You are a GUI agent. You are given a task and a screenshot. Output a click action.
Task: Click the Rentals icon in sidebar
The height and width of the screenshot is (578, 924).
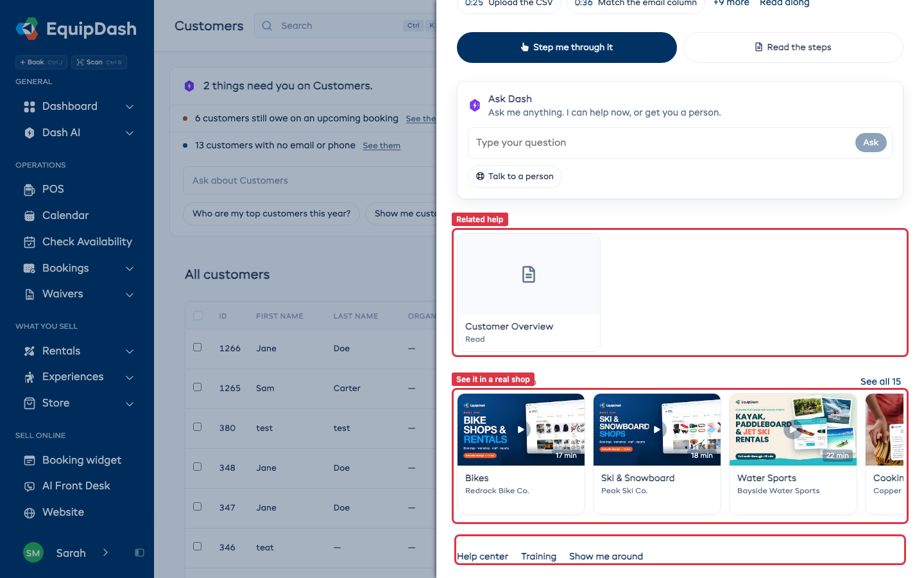(30, 351)
